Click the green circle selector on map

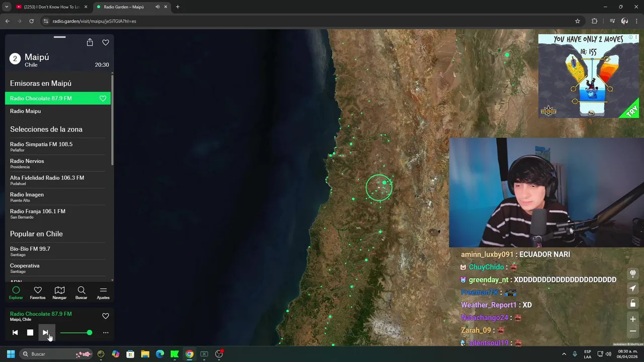[x=379, y=188]
